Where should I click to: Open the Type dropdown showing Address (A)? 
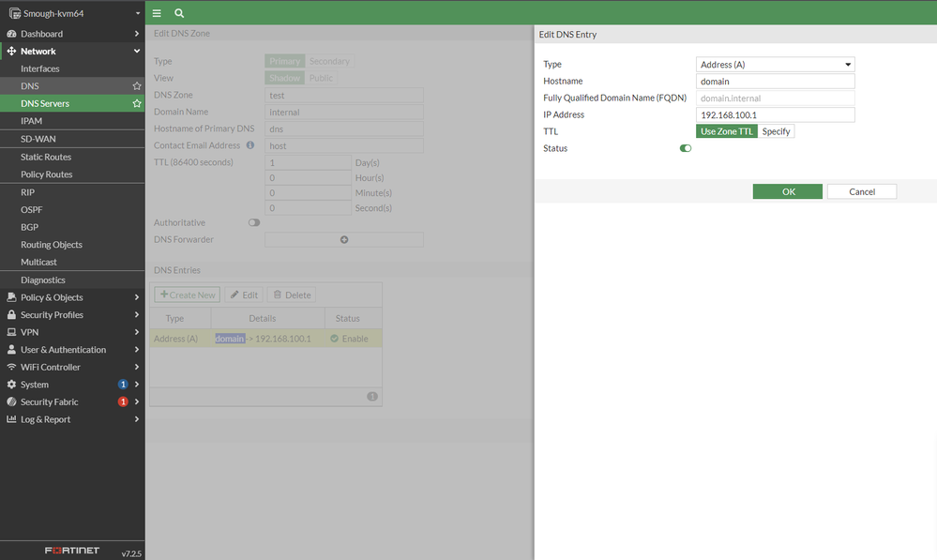pyautogui.click(x=775, y=65)
